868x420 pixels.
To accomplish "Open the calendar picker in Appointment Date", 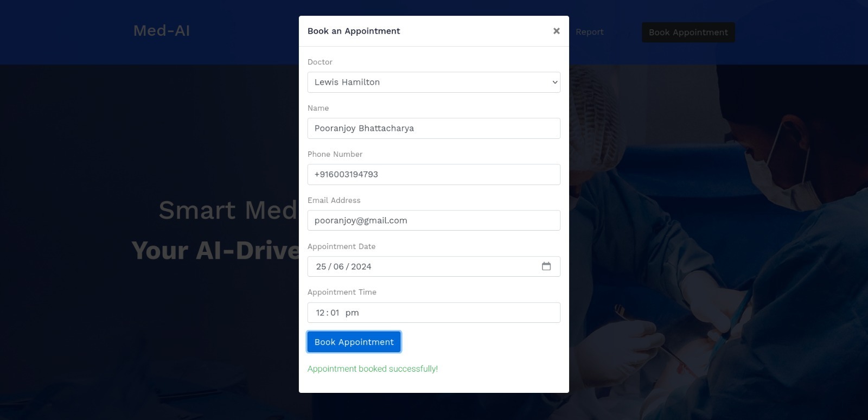I will tap(546, 266).
